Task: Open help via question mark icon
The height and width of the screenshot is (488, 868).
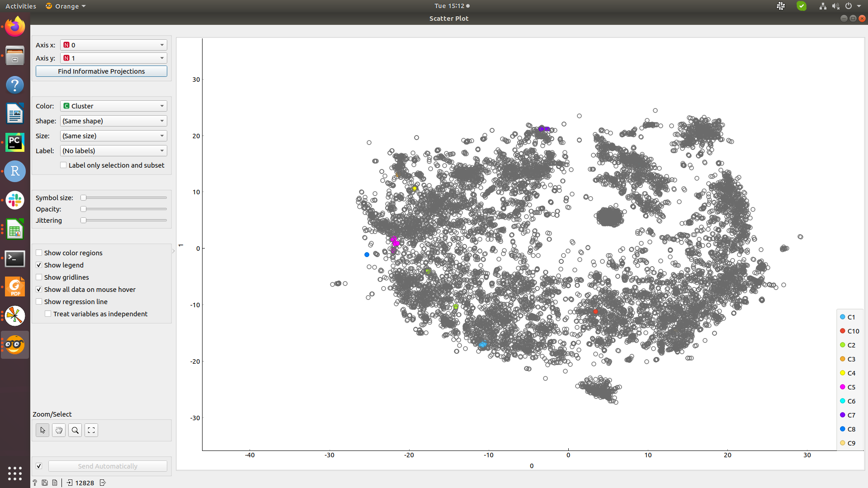Action: click(x=34, y=483)
